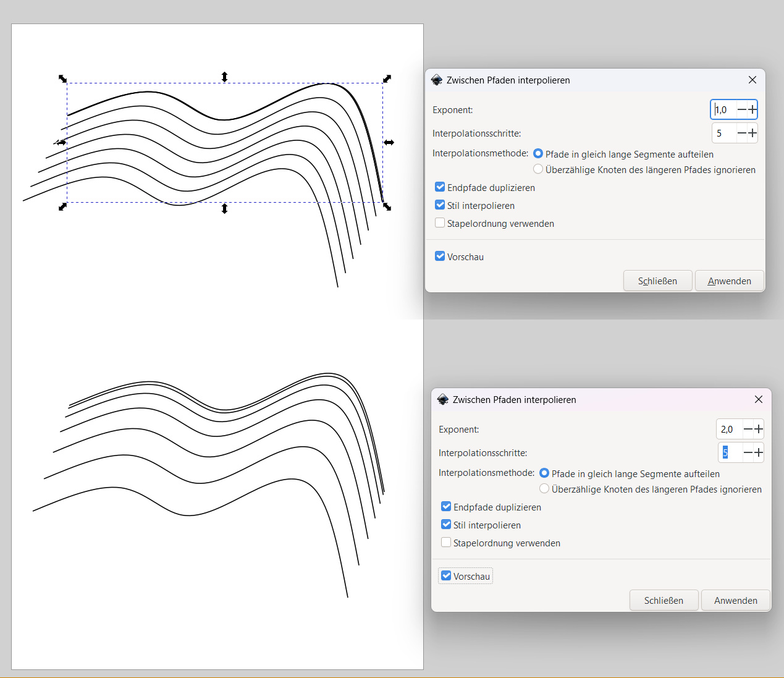Click the Inkscape logo in the exponent 1,0 dialog
Viewport: 784px width, 678px height.
point(437,80)
